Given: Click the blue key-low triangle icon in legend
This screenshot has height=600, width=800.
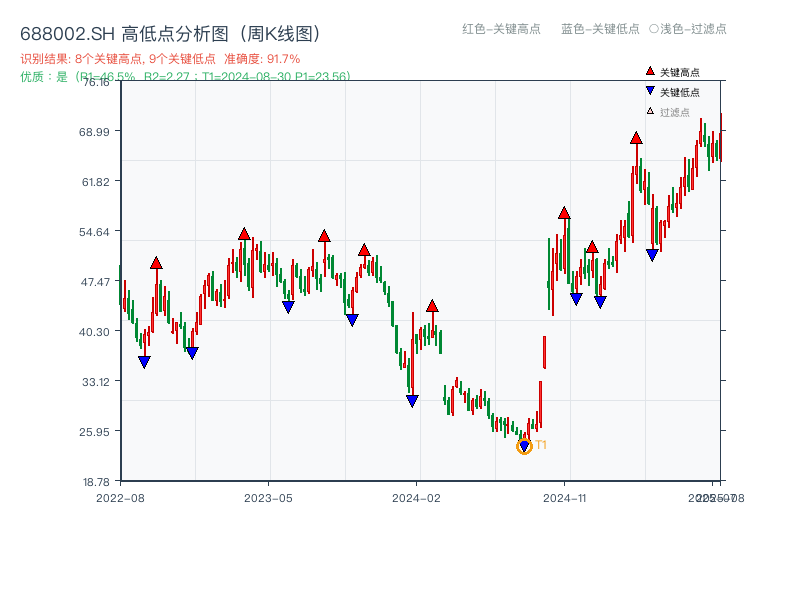Looking at the screenshot, I should [x=650, y=91].
